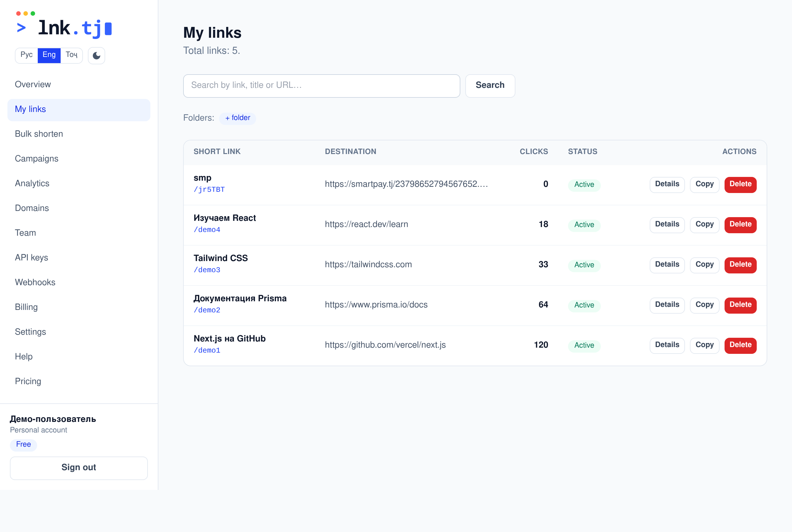Click the Total links: 5 text
Viewport: 792px width, 532px height.
click(x=211, y=50)
